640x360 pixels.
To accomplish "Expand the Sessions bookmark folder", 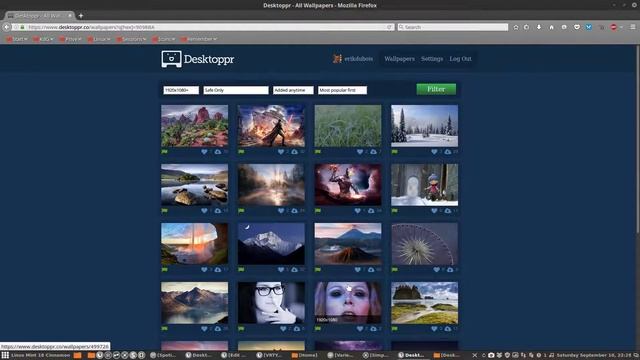I will point(131,39).
